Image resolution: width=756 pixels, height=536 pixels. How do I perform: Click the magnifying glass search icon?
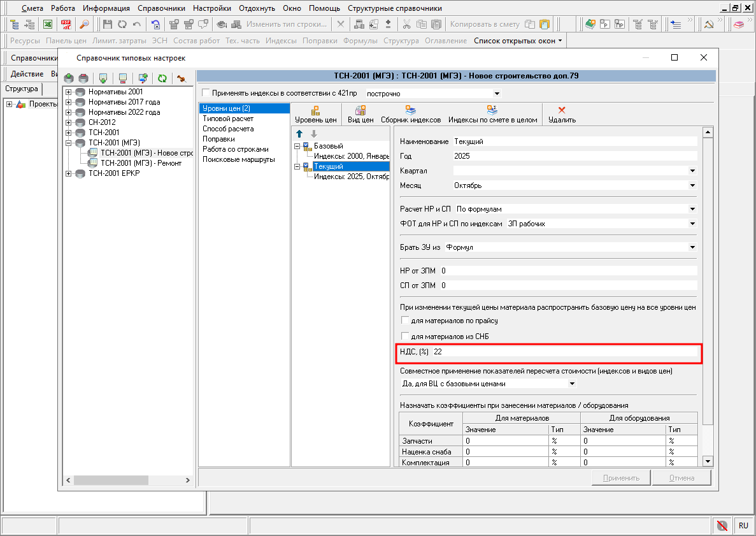(x=84, y=24)
